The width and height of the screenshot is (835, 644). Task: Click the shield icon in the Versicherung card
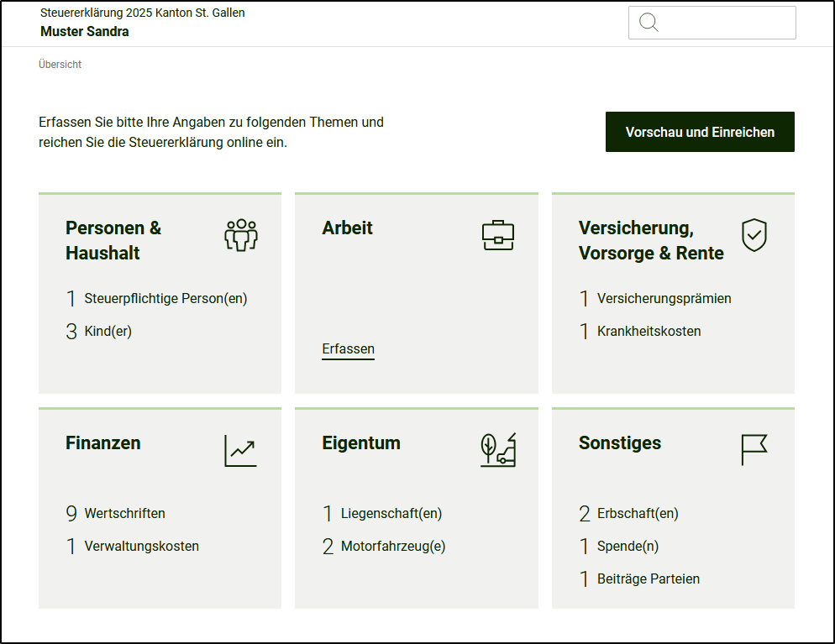[754, 235]
